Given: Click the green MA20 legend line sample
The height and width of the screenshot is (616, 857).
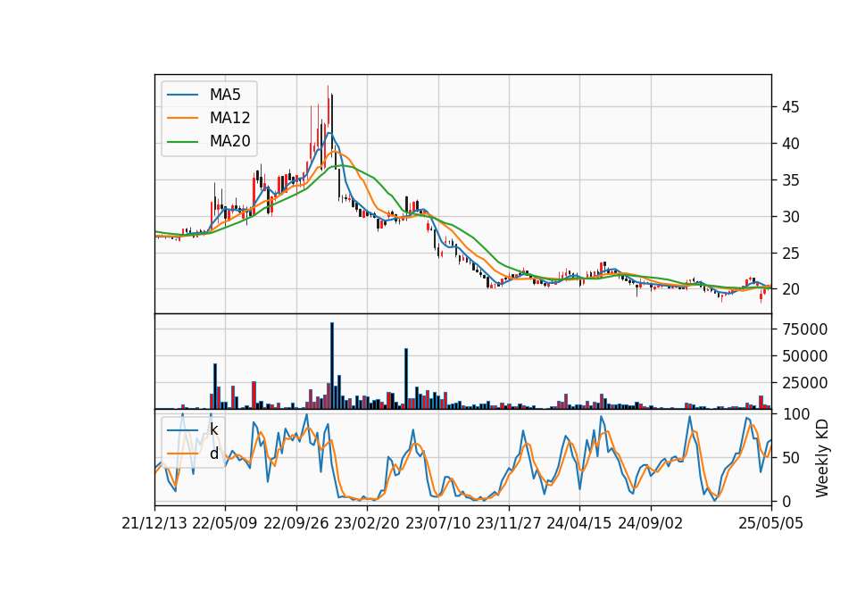Looking at the screenshot, I should pyautogui.click(x=182, y=142).
